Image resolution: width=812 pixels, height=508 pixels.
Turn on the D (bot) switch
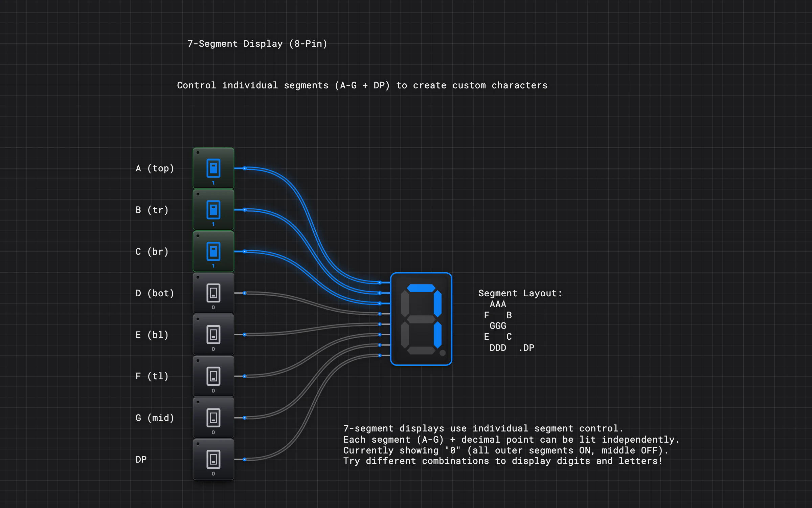(x=213, y=293)
